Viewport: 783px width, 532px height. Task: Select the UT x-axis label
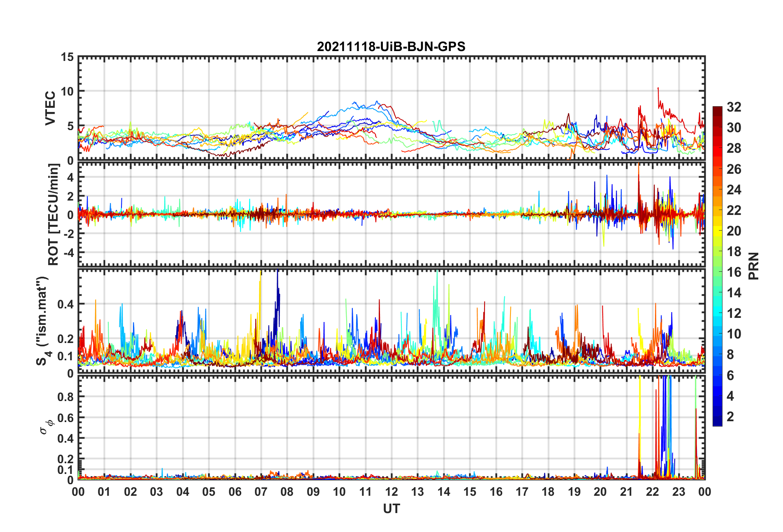[x=391, y=509]
